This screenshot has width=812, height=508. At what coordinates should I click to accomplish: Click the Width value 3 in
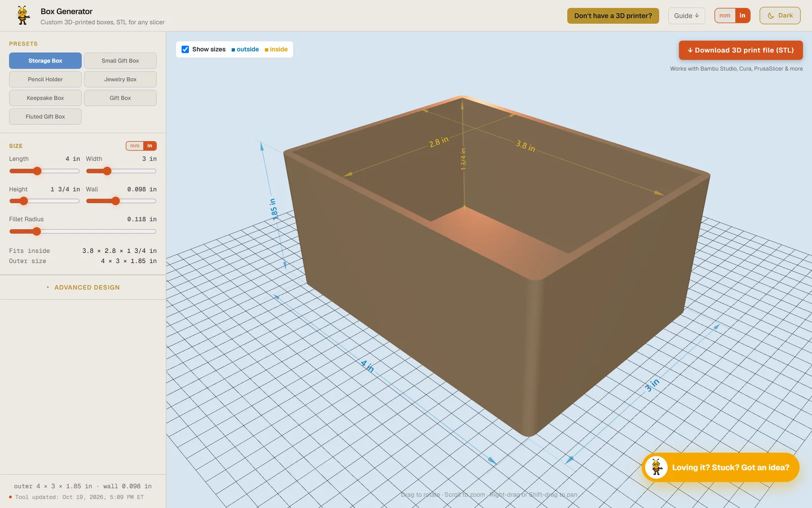(x=149, y=159)
